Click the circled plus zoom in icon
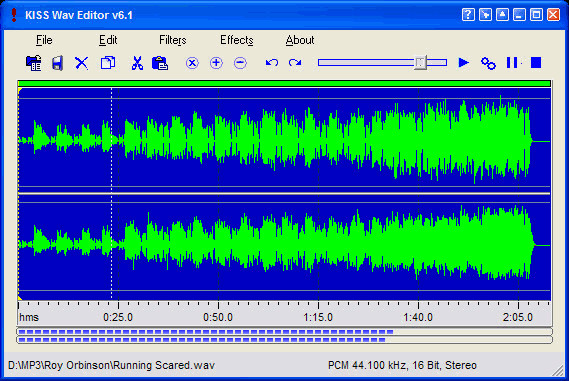Screen dimensions: 569x381 click(x=216, y=63)
